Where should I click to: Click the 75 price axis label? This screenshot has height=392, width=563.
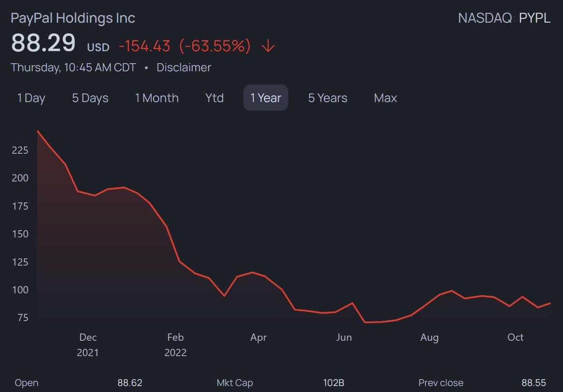point(22,318)
